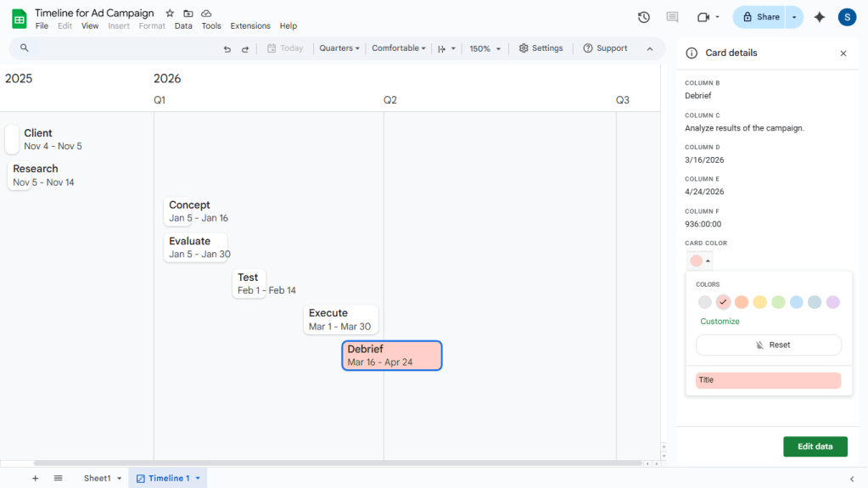Star the Timeline for Ad Campaign document
The height and width of the screenshot is (488, 868).
(x=170, y=14)
